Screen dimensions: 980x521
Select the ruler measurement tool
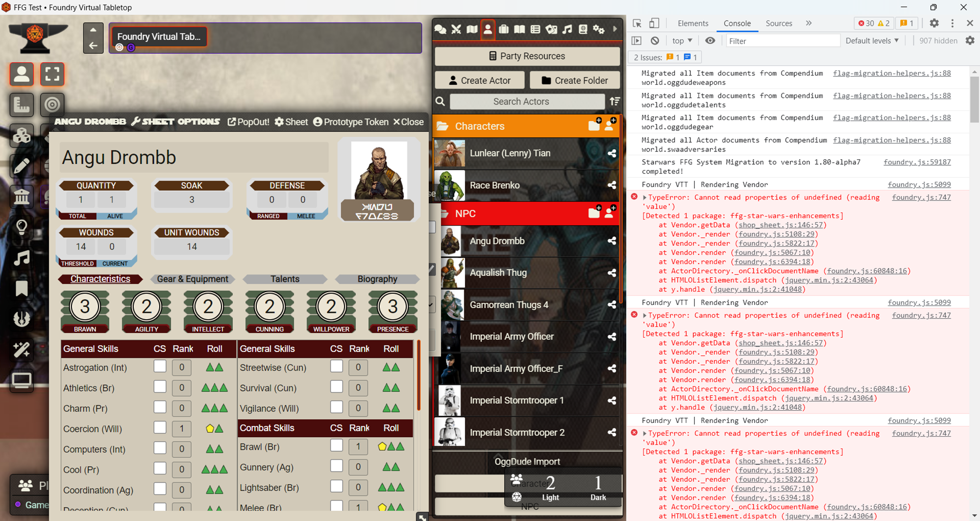tap(22, 105)
